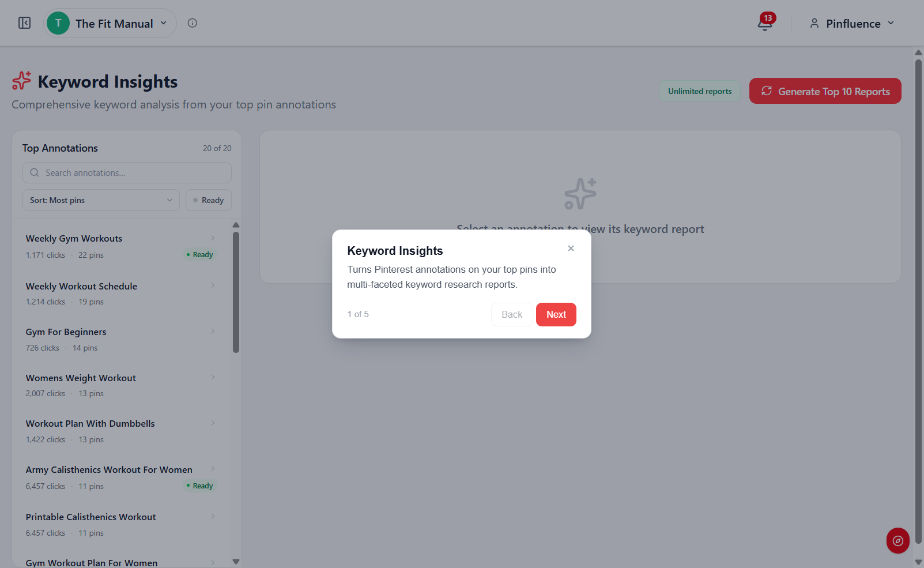Screen dimensions: 924x568
Task: Select Weekly Workout Schedule annotation
Action: coord(121,294)
